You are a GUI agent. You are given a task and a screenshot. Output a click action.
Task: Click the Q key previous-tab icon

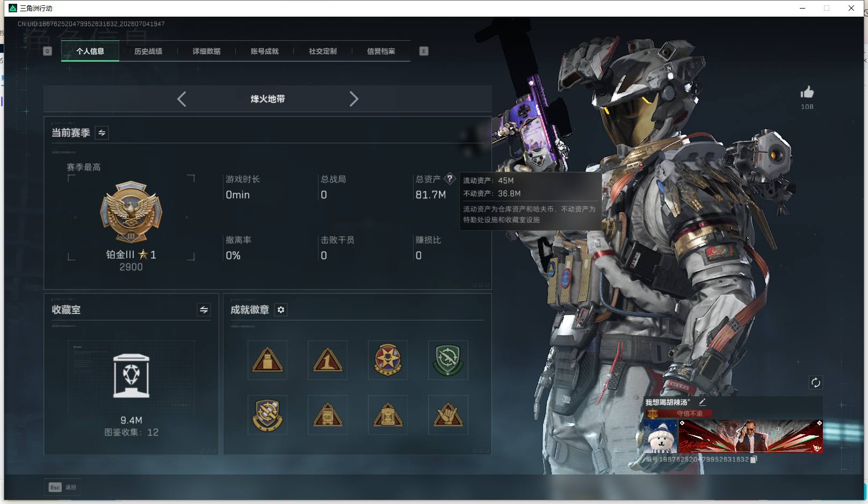point(47,51)
